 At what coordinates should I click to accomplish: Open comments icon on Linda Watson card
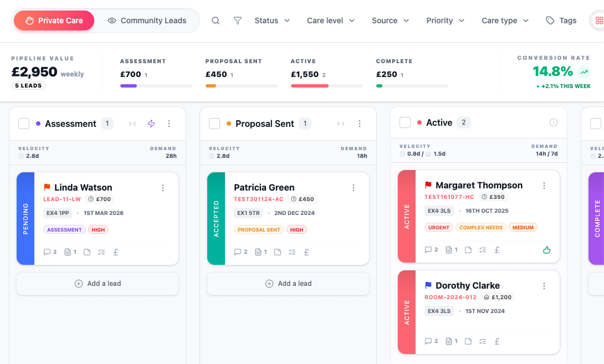pos(47,252)
